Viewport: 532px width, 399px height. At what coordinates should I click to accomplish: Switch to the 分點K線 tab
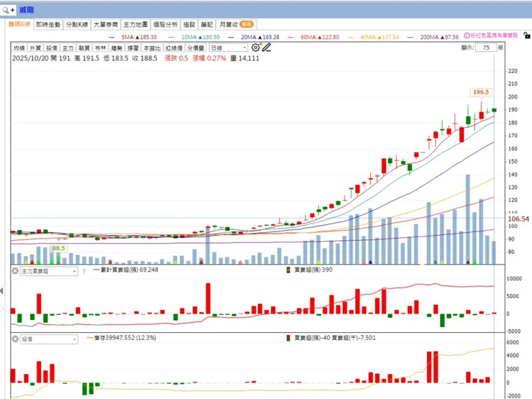pyautogui.click(x=77, y=24)
